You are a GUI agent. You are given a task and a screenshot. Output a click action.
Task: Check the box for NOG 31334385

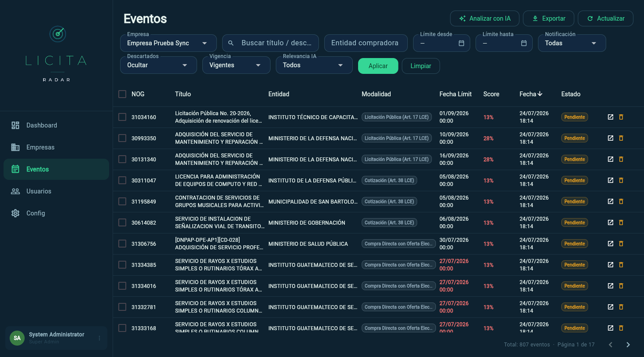122,265
